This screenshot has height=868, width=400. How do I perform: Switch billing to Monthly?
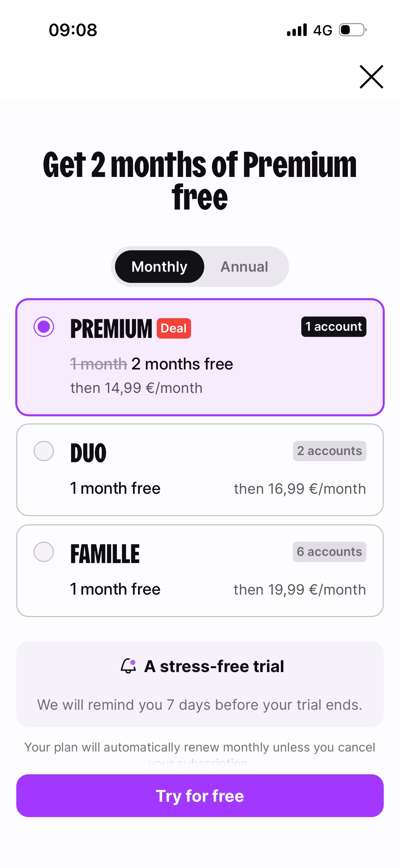tap(159, 267)
